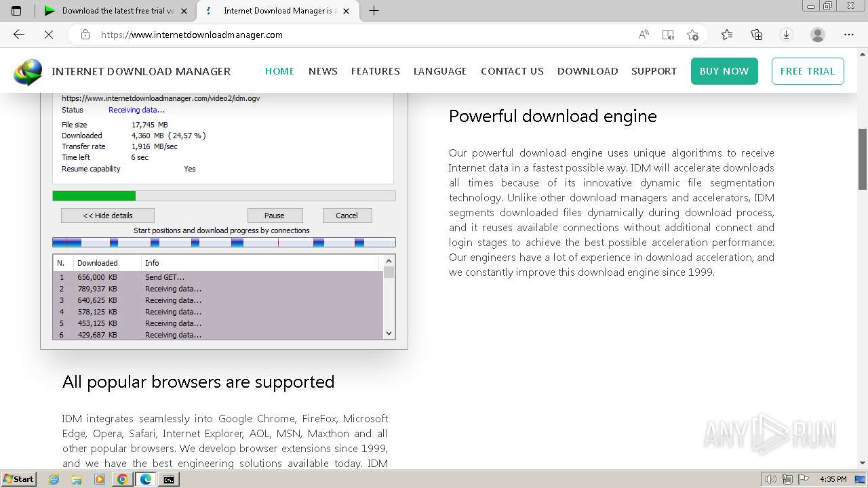Click the connection list scroll-up arrow
The height and width of the screenshot is (488, 868).
389,260
